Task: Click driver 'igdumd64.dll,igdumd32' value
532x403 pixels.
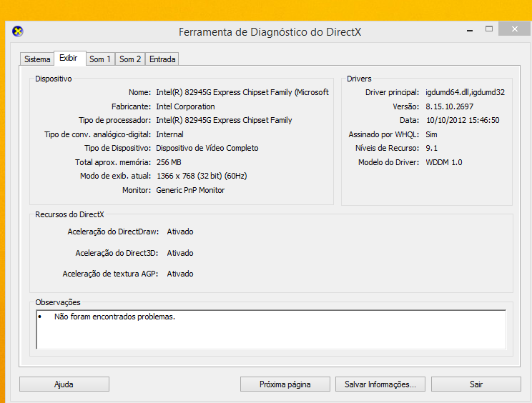Action: click(465, 92)
